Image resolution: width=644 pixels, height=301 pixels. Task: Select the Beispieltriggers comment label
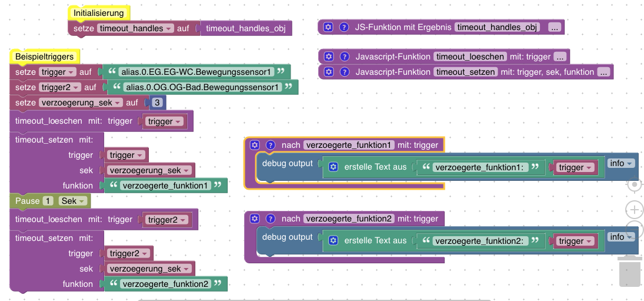[x=44, y=57]
